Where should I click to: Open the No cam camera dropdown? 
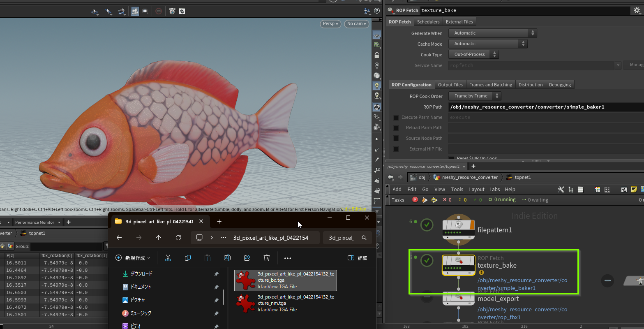[x=356, y=24]
